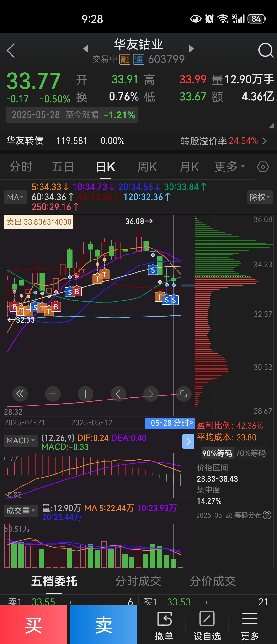
Task: Go back with the top-left arrow
Action: click(x=11, y=51)
